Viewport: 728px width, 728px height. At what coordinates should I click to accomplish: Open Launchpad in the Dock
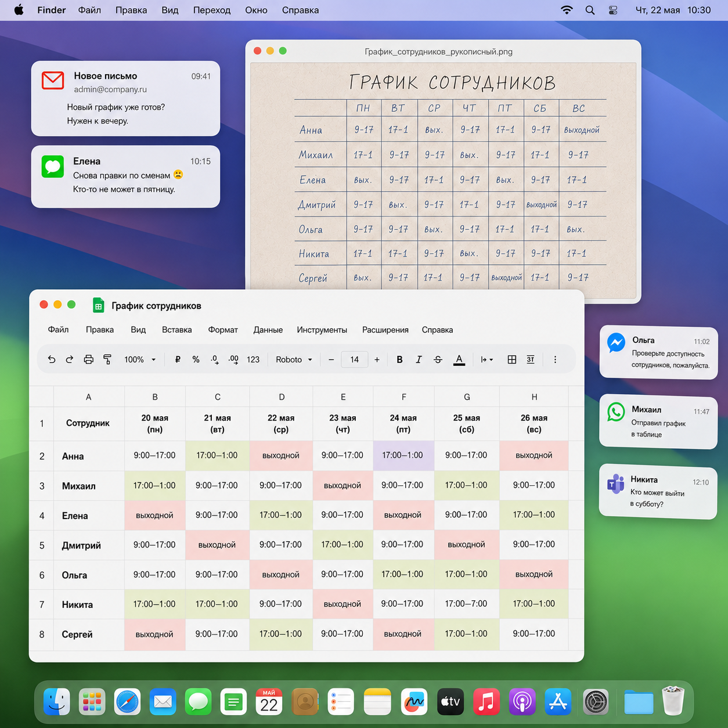tap(92, 702)
